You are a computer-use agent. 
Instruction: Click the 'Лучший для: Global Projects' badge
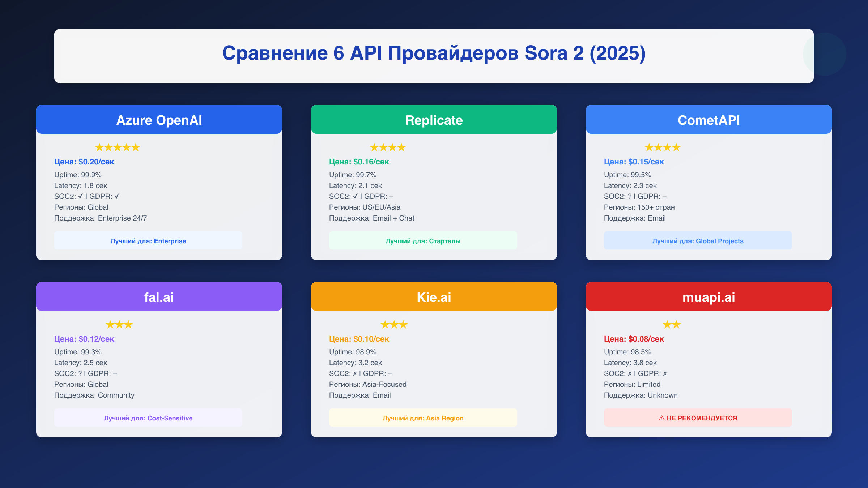click(698, 241)
